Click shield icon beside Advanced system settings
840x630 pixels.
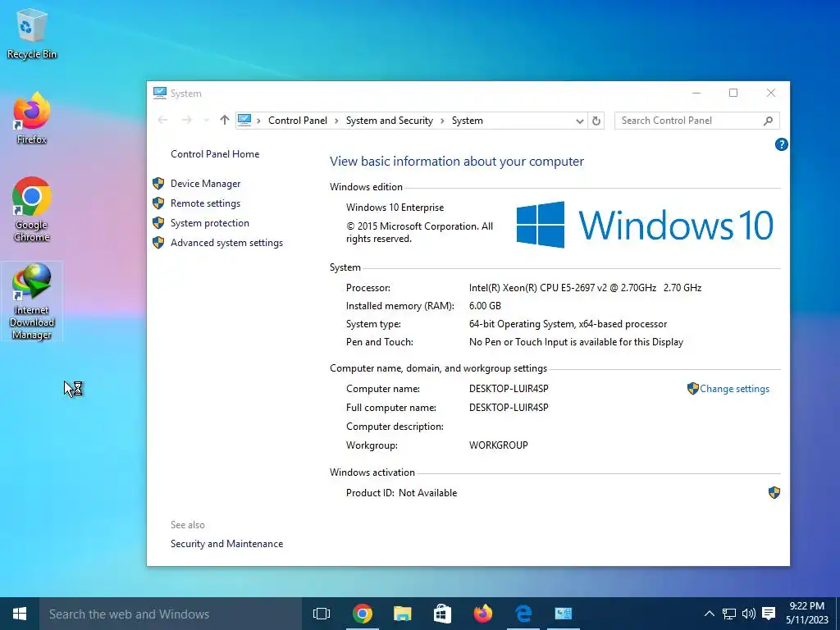point(158,243)
